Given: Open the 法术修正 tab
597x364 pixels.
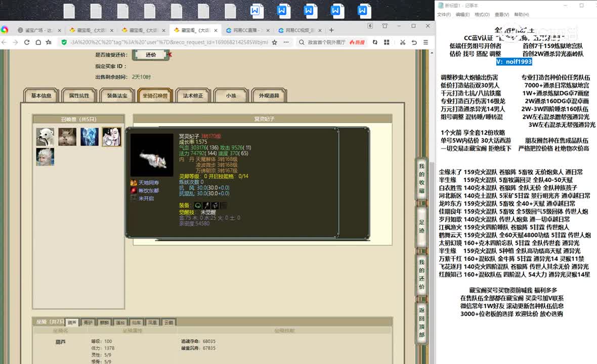Looking at the screenshot, I should tap(193, 96).
